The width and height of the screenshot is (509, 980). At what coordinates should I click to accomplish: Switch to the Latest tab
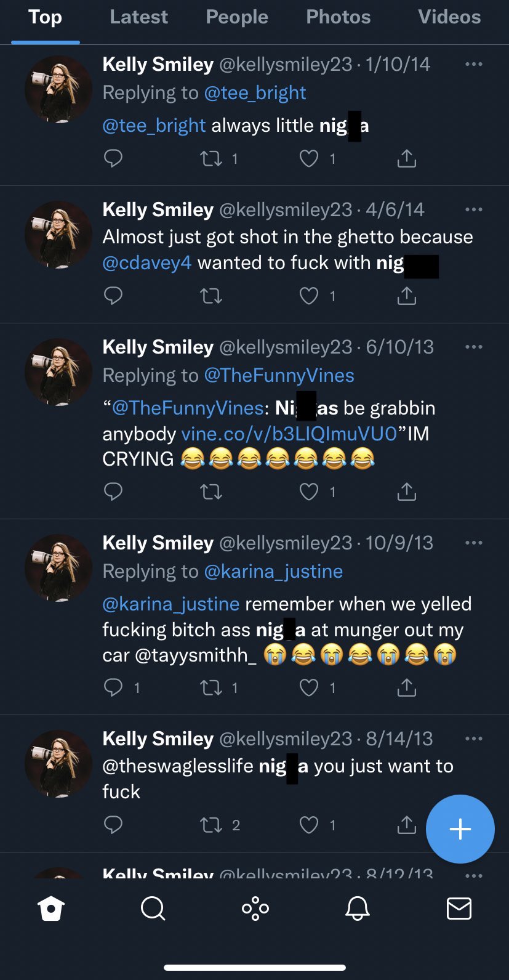coord(138,17)
